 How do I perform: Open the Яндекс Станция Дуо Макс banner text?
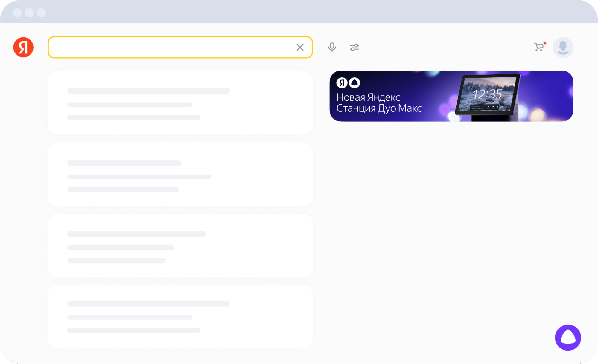click(x=379, y=103)
